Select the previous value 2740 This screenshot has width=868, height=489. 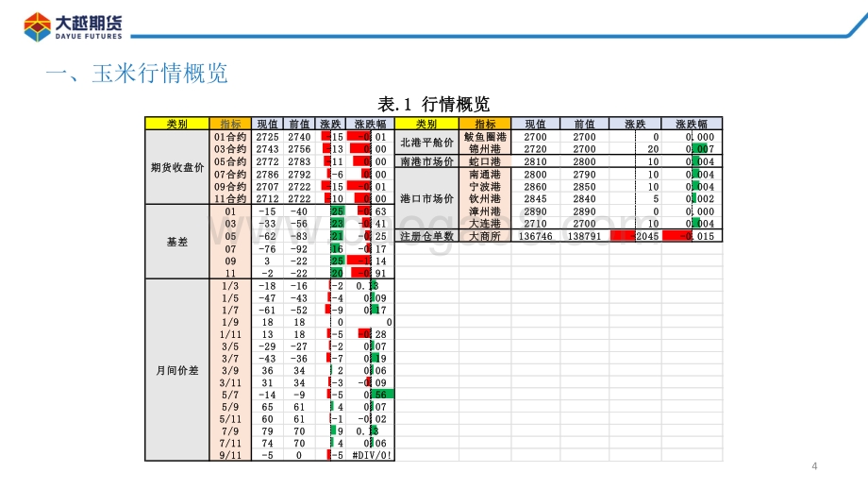point(299,137)
